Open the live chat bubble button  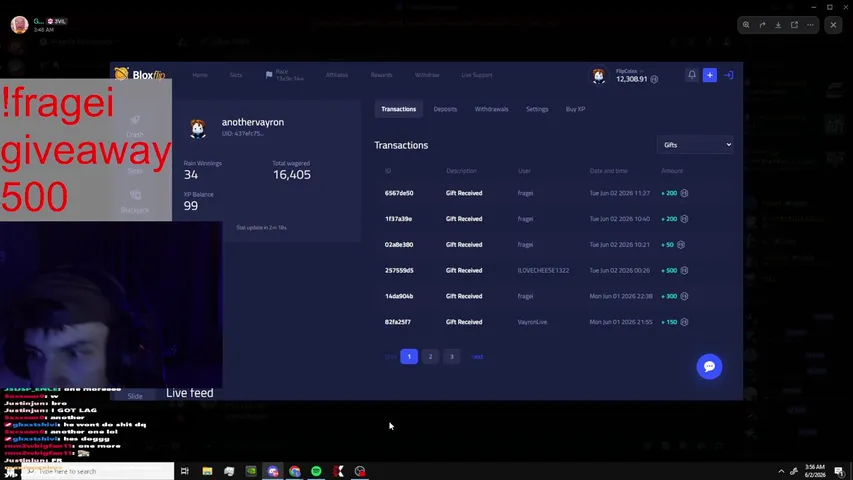(709, 366)
